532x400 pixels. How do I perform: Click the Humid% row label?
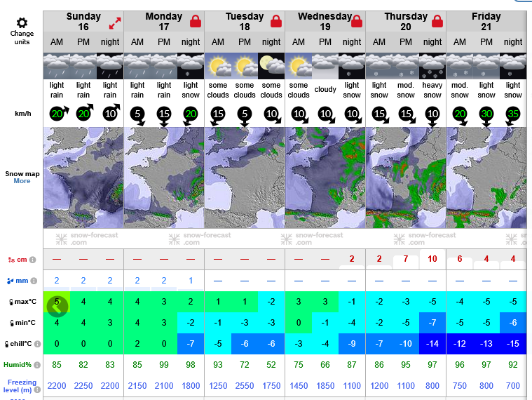18,365
